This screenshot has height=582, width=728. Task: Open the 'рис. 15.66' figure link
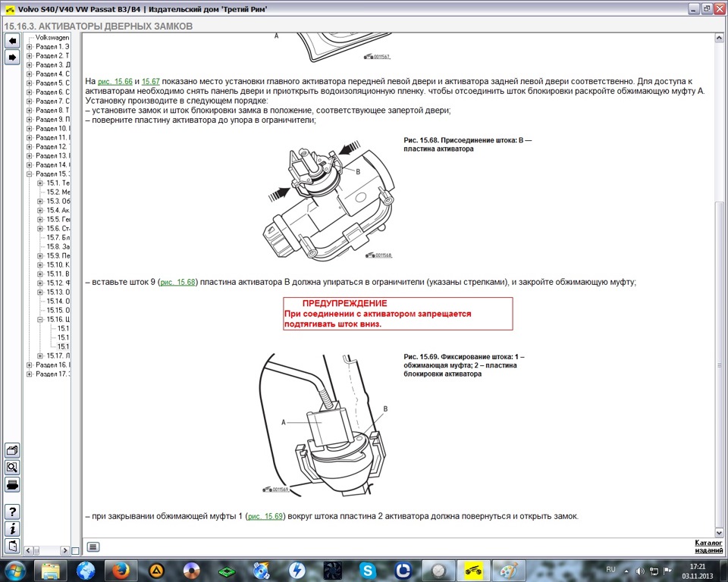click(115, 82)
